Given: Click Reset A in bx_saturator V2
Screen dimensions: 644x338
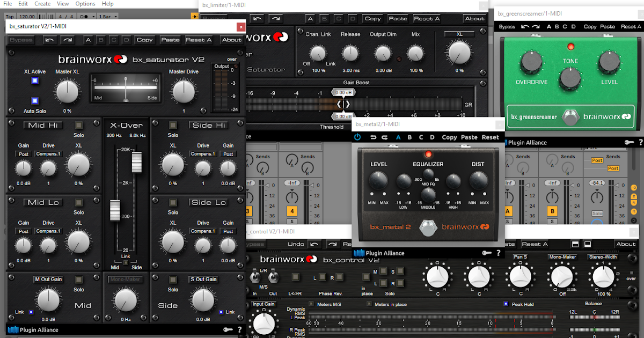Looking at the screenshot, I should click(199, 40).
